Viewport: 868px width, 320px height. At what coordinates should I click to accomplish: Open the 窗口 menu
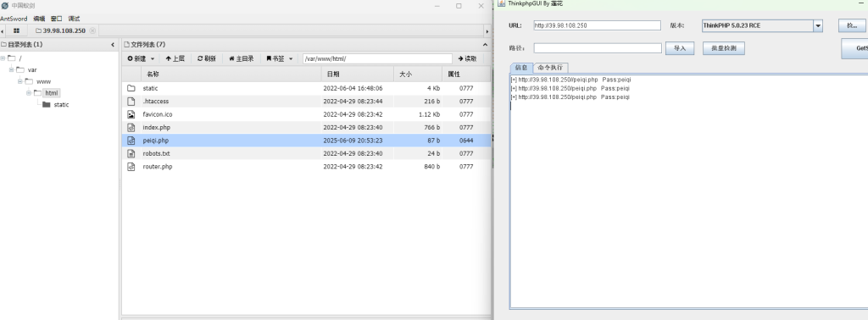pos(57,19)
